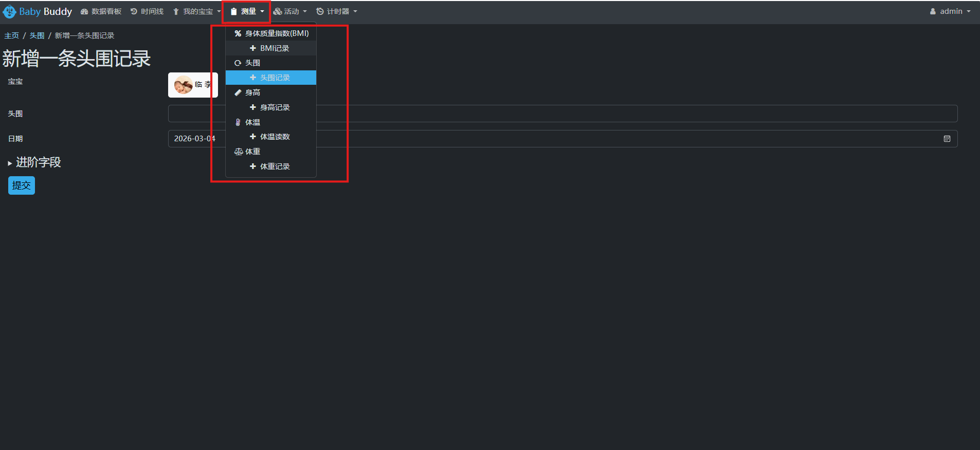Select 头围 in the measurements menu
The height and width of the screenshot is (450, 980).
click(252, 63)
